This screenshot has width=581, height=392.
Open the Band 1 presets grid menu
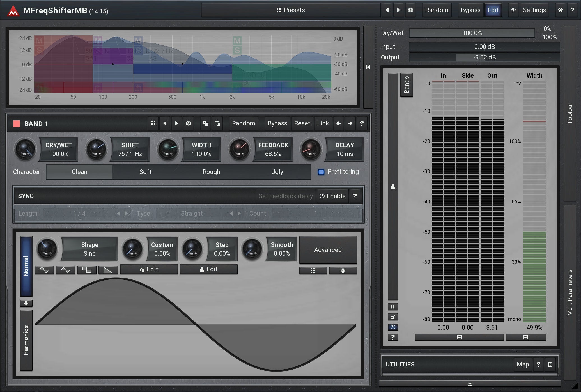point(153,123)
